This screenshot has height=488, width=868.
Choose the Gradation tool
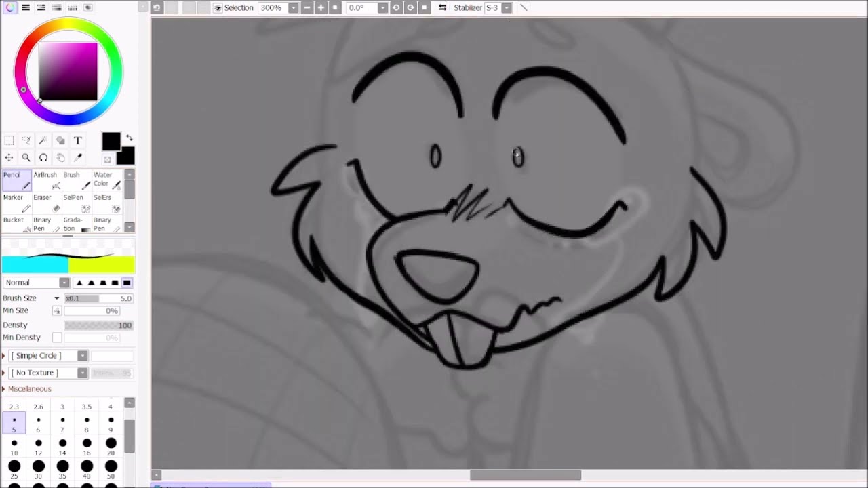click(77, 224)
